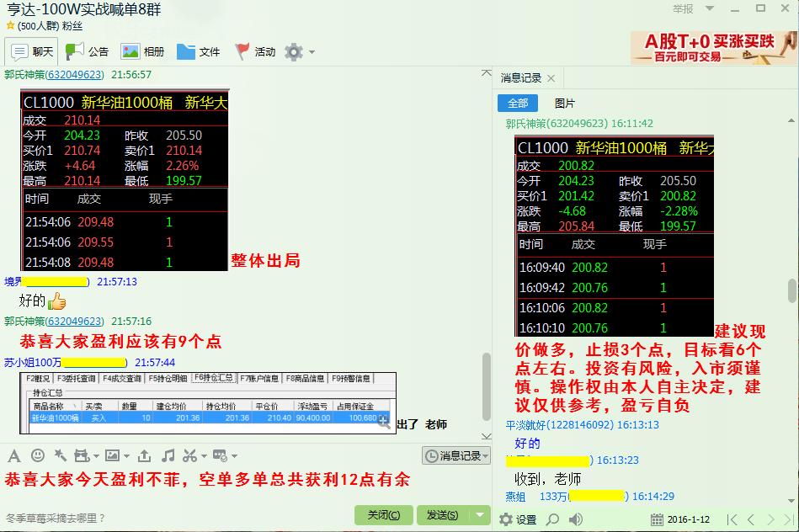Open group settings gear dropdown
The image size is (799, 532).
300,52
